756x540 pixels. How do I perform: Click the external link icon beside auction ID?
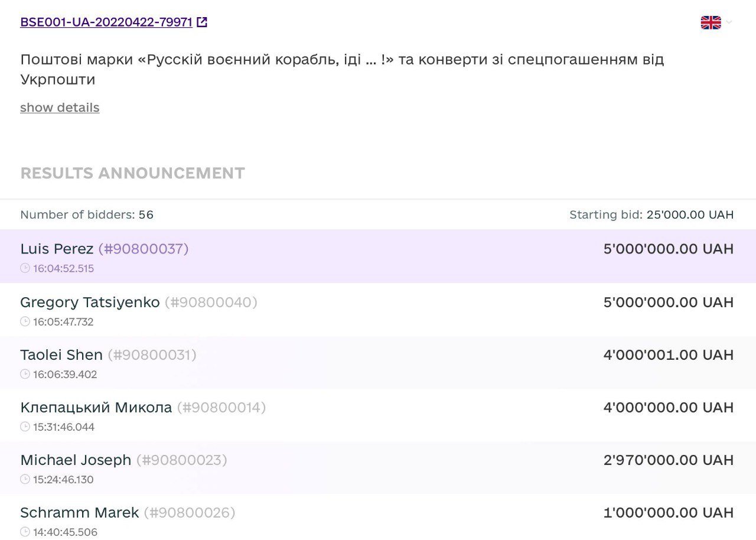(202, 22)
